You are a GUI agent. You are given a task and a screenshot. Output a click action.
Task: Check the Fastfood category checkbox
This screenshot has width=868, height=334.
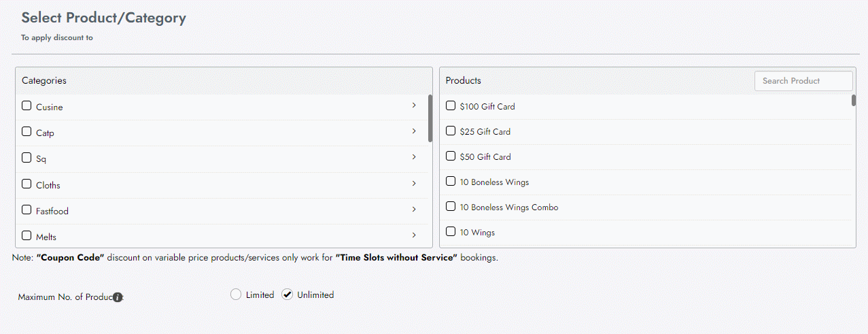(27, 210)
